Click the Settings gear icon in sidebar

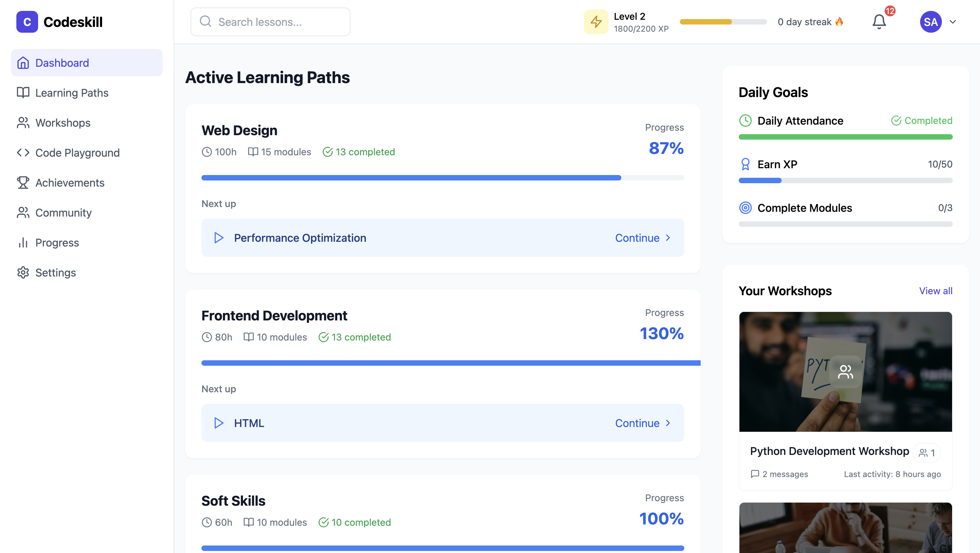point(23,272)
